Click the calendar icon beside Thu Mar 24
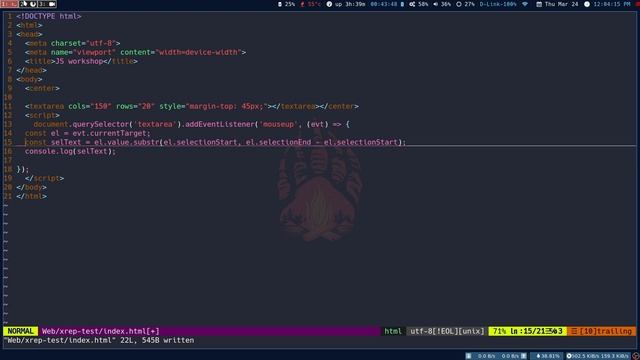Screen dimensions: 640x360 [539, 4]
